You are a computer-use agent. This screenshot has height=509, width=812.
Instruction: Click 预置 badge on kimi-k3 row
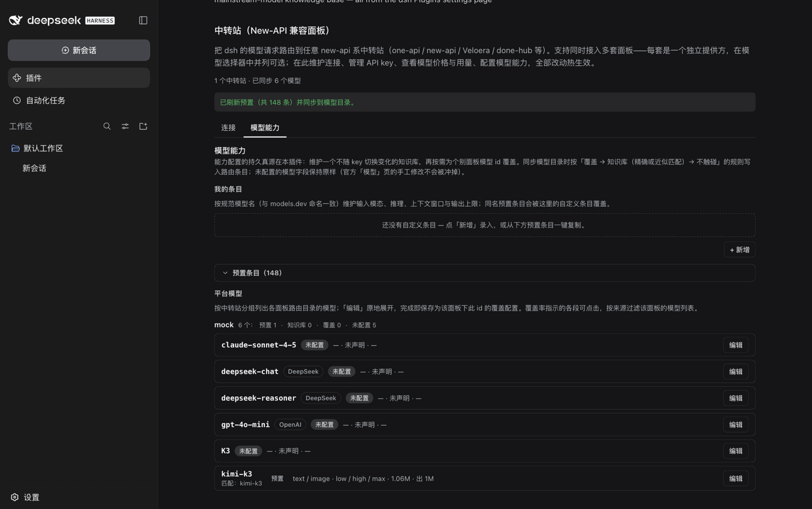tap(277, 479)
